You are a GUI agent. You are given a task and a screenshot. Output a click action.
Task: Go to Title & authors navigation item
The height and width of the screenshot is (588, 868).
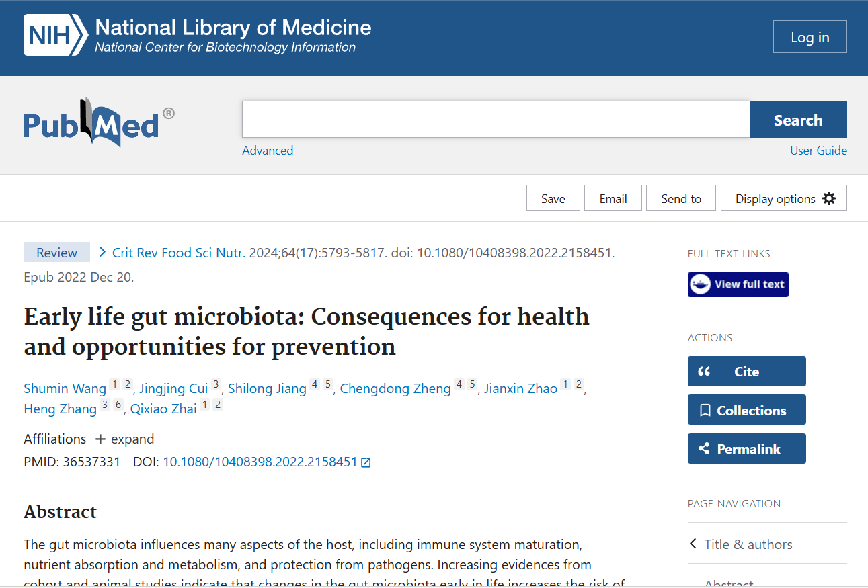[x=748, y=544]
